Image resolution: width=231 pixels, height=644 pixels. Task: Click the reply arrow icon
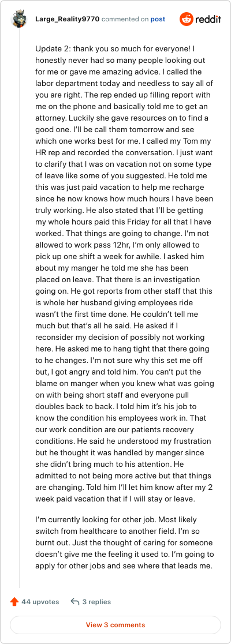(75, 602)
